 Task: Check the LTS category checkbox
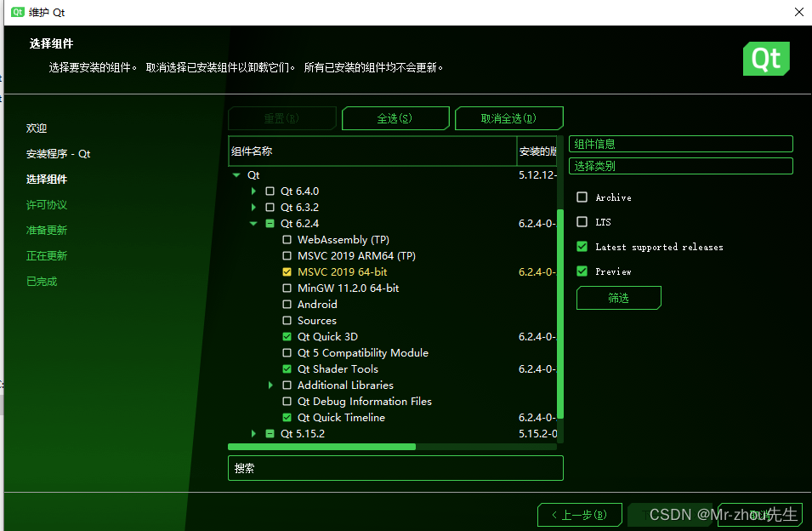(x=582, y=221)
